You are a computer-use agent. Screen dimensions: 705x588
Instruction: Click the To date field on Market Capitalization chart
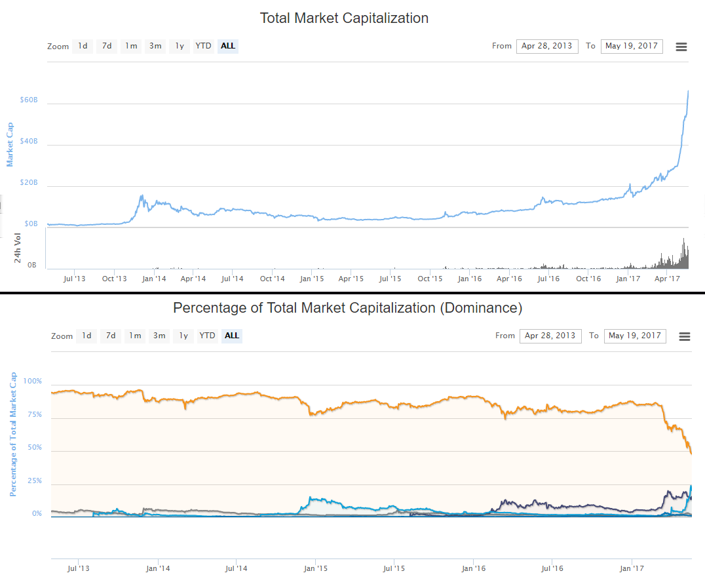click(x=632, y=46)
